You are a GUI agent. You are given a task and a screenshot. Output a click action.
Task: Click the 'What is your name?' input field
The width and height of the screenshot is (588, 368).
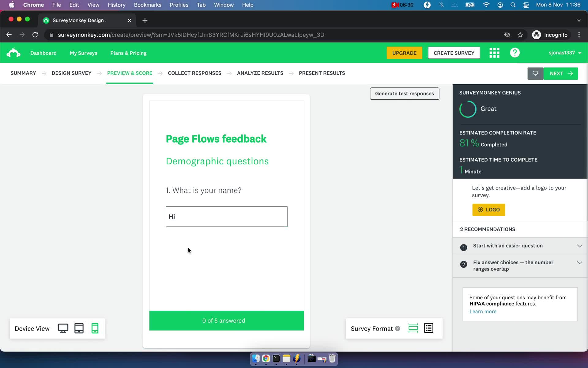click(226, 216)
